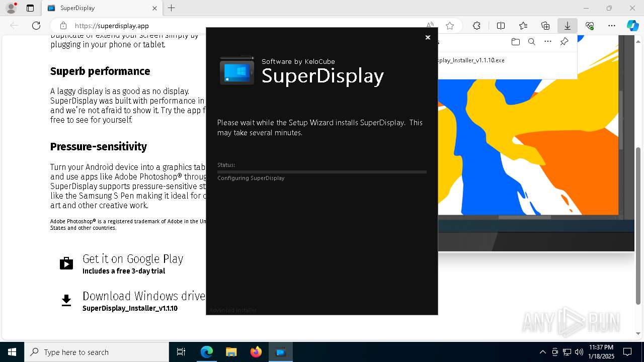Open the Extensions puzzle icon
The height and width of the screenshot is (362, 644).
(476, 26)
